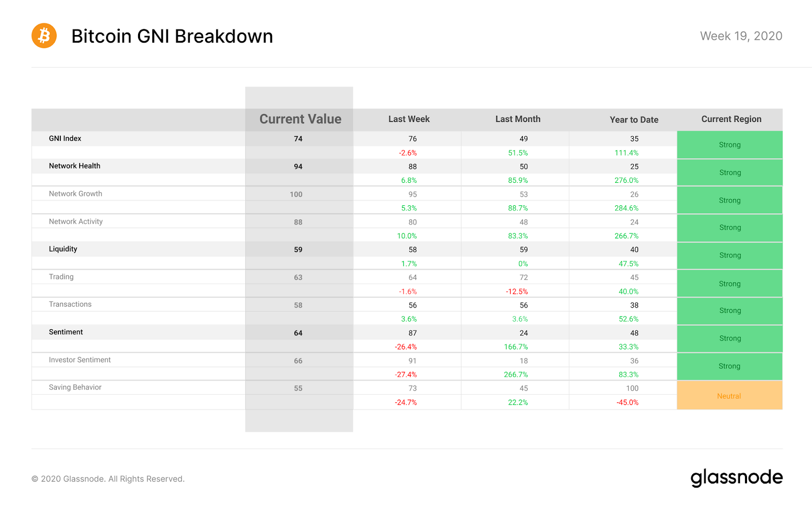Click the Liquidity row label
Screen dimensions: 812x510
[x=63, y=249]
